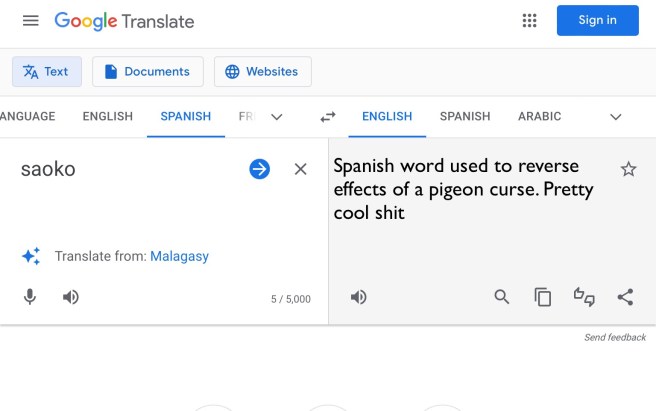Screen dimensions: 656x411
Task: Switch to Documents translation mode
Action: (148, 72)
